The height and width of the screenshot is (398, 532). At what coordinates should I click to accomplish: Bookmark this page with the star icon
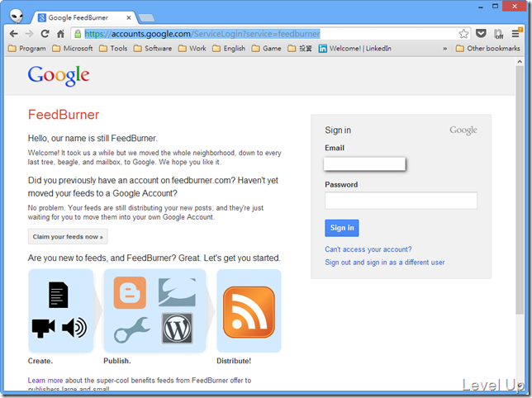463,34
